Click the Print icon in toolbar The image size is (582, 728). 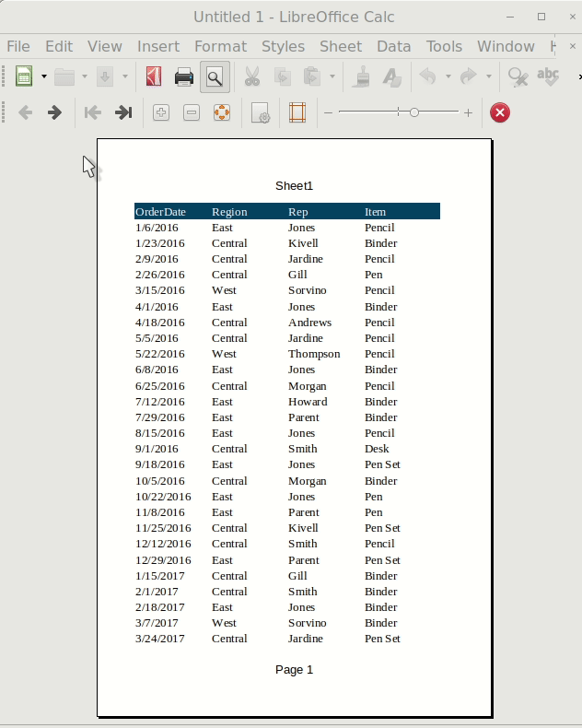184,77
